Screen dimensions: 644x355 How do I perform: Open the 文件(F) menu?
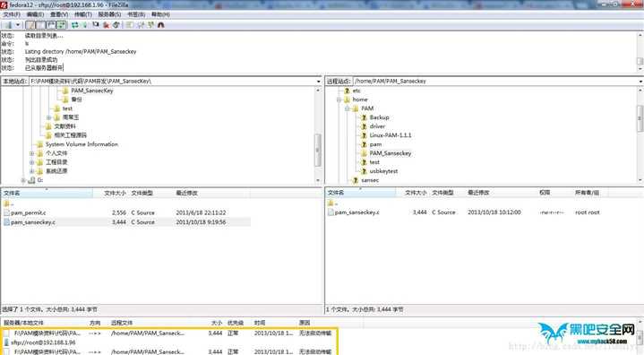coord(12,14)
